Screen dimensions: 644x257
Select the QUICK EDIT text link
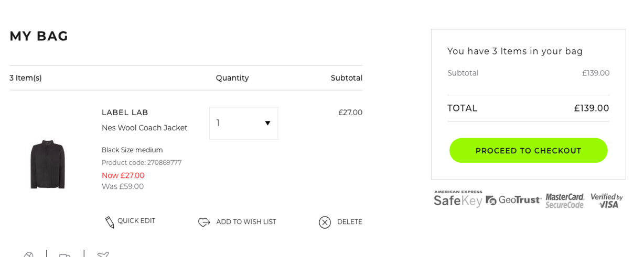(x=136, y=221)
